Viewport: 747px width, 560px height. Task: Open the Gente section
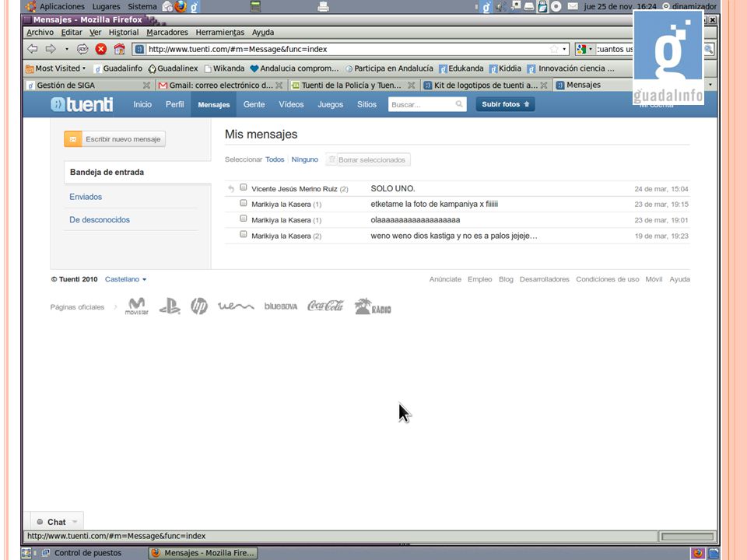[254, 104]
